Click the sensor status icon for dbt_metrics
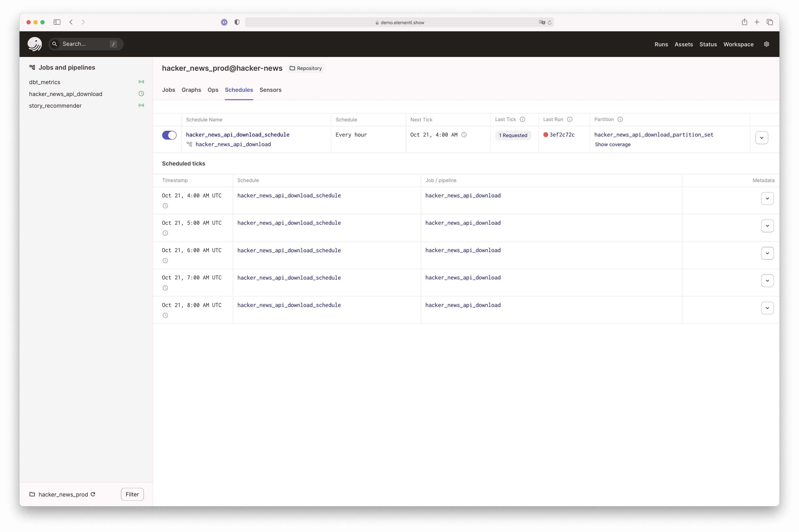Viewport: 799px width, 532px height. [141, 82]
